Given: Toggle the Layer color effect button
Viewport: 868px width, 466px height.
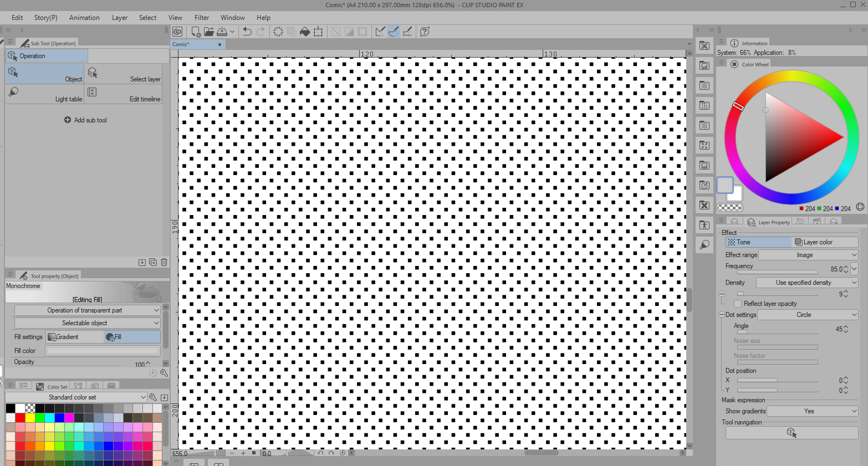Looking at the screenshot, I should [825, 242].
